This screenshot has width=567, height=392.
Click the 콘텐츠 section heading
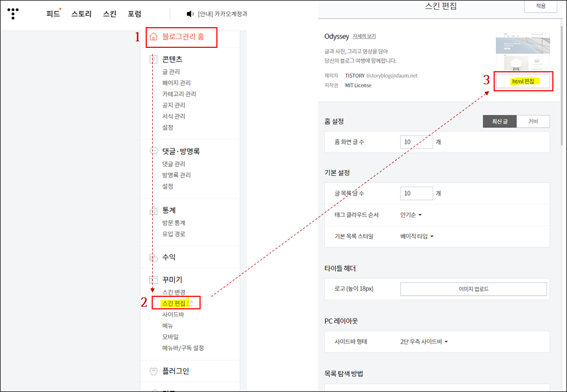tap(172, 59)
